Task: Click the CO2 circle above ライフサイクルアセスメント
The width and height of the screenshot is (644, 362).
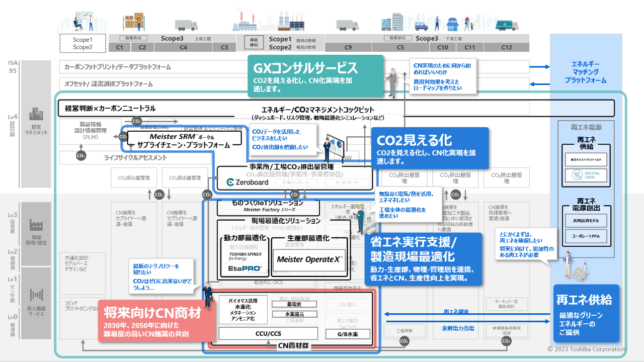Action: 80,156
